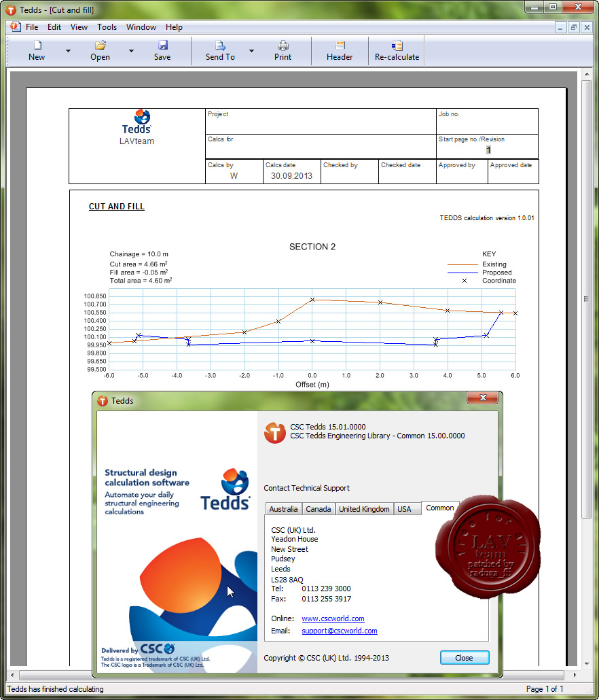Minimize the inner Cut and fill document

coord(561,27)
